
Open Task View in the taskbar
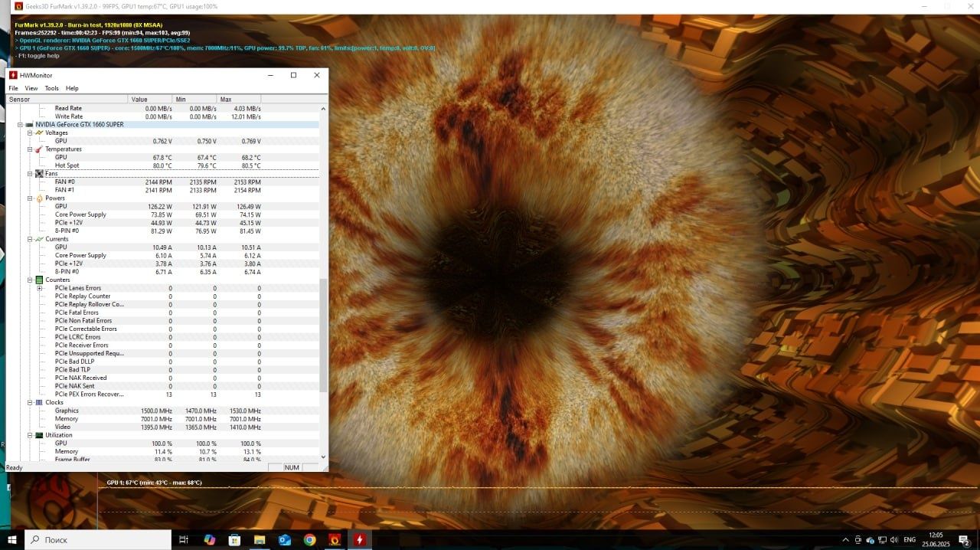pos(184,539)
